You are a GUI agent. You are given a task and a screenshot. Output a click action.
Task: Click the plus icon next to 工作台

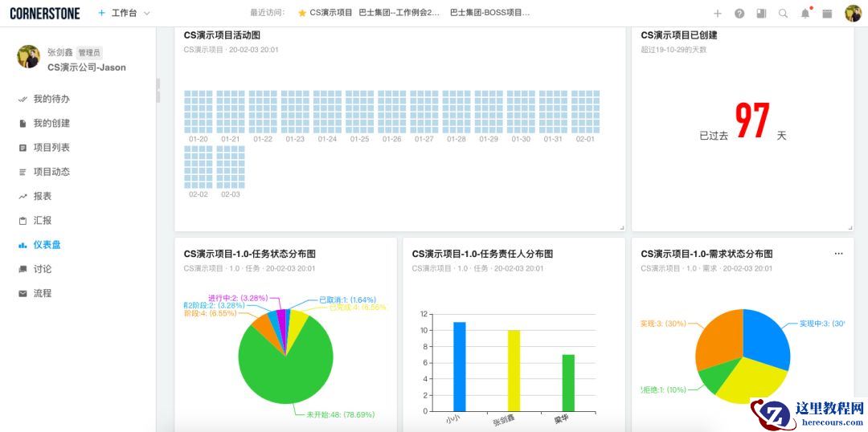click(101, 14)
